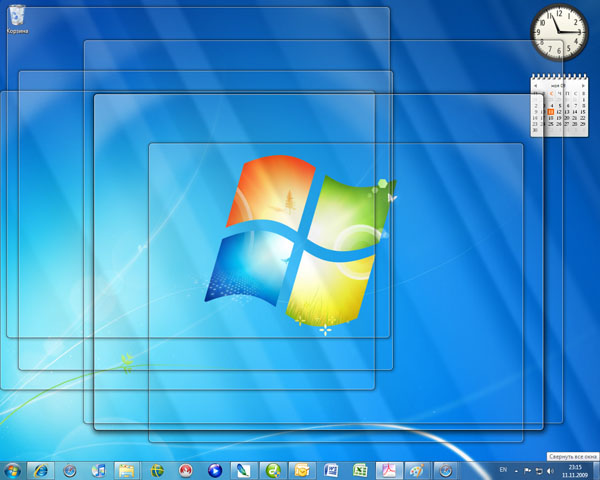Screen dimensions: 600x480
Task: Open the network connection tray icon
Action: [539, 471]
